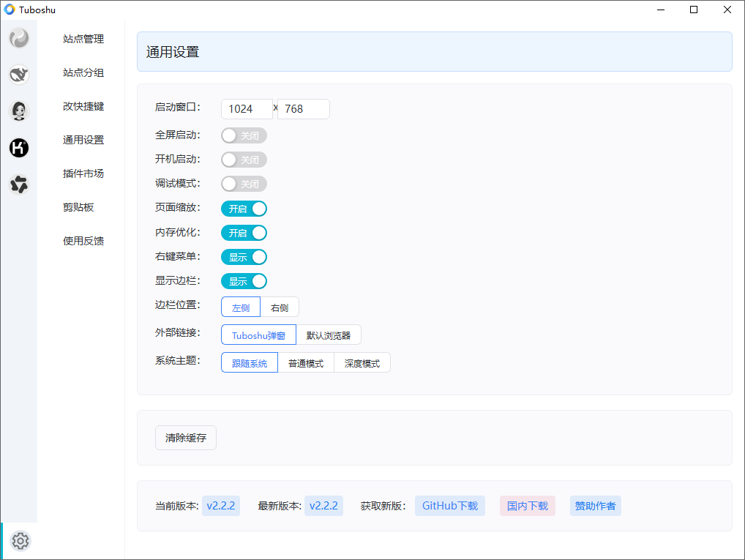Set sidebar position to 左侧
This screenshot has height=560, width=745.
241,307
